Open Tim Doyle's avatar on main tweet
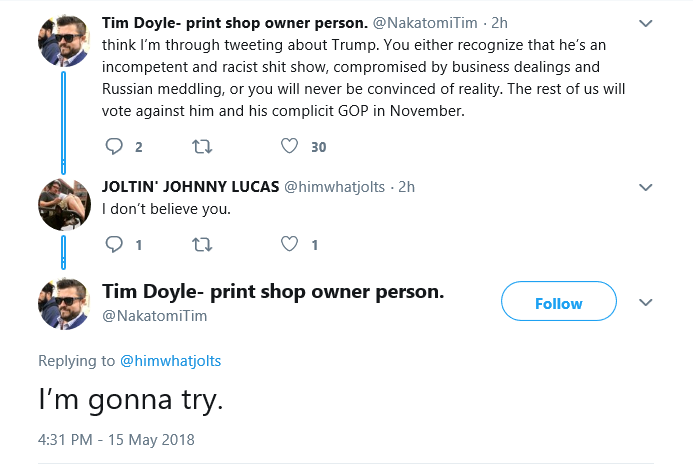This screenshot has width=693, height=464. coord(65,304)
